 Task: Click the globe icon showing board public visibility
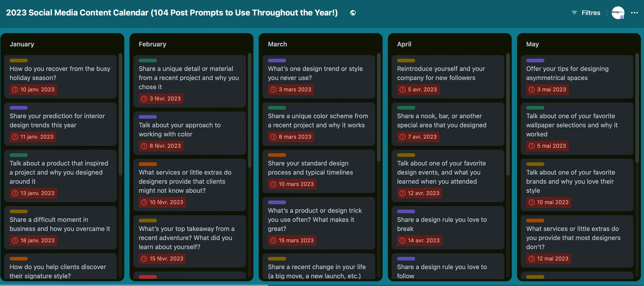[353, 13]
